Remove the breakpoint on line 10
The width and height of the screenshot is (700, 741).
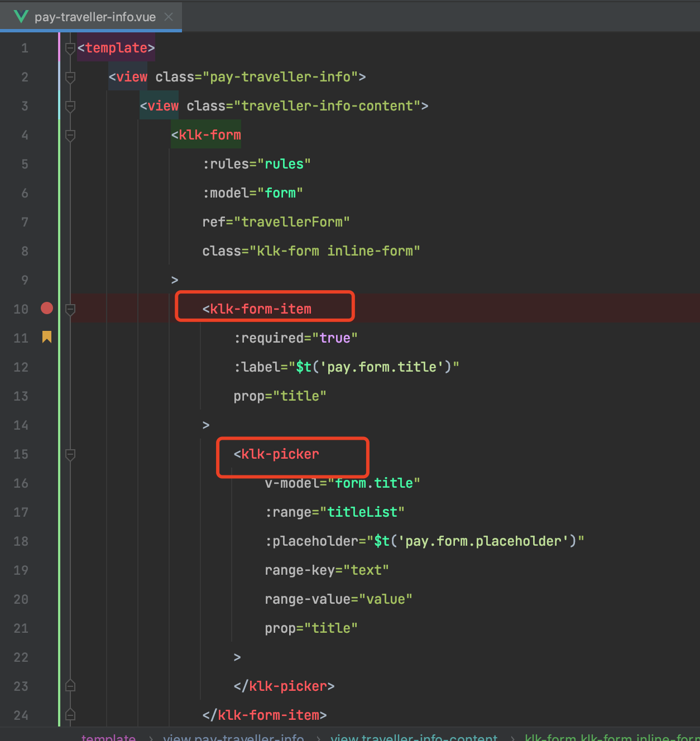pyautogui.click(x=47, y=308)
